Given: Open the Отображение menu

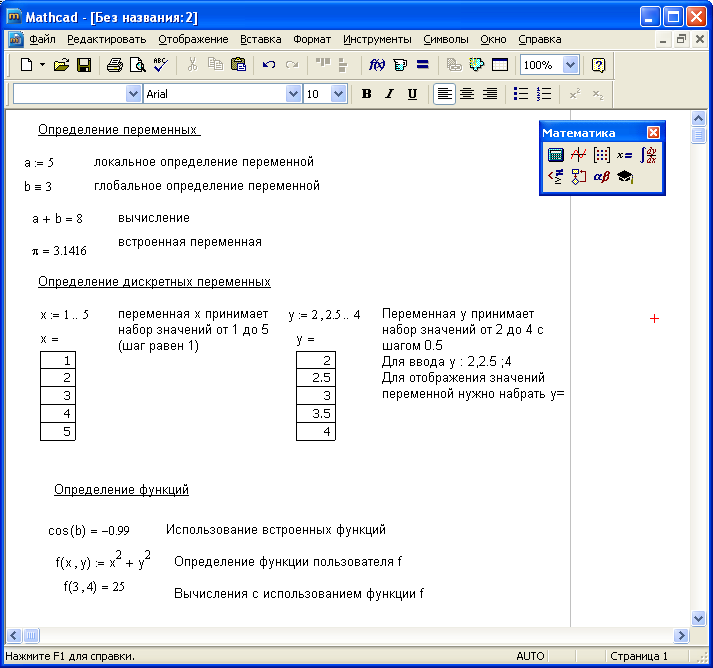Looking at the screenshot, I should click(x=193, y=40).
